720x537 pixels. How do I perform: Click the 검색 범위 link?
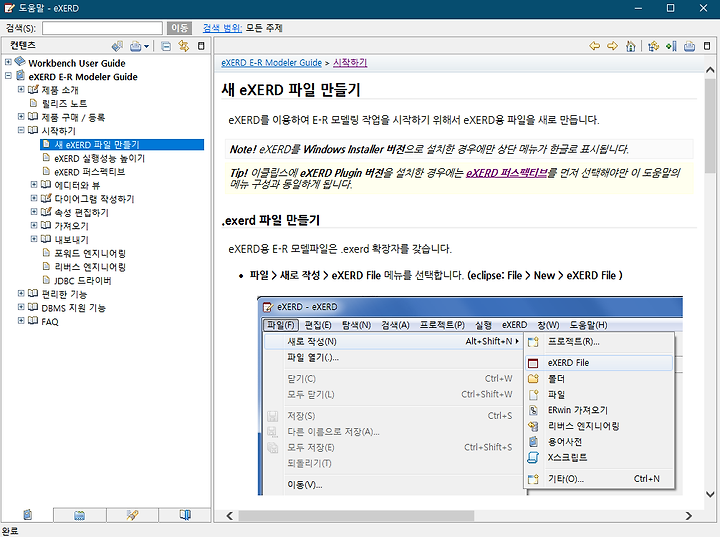point(222,28)
